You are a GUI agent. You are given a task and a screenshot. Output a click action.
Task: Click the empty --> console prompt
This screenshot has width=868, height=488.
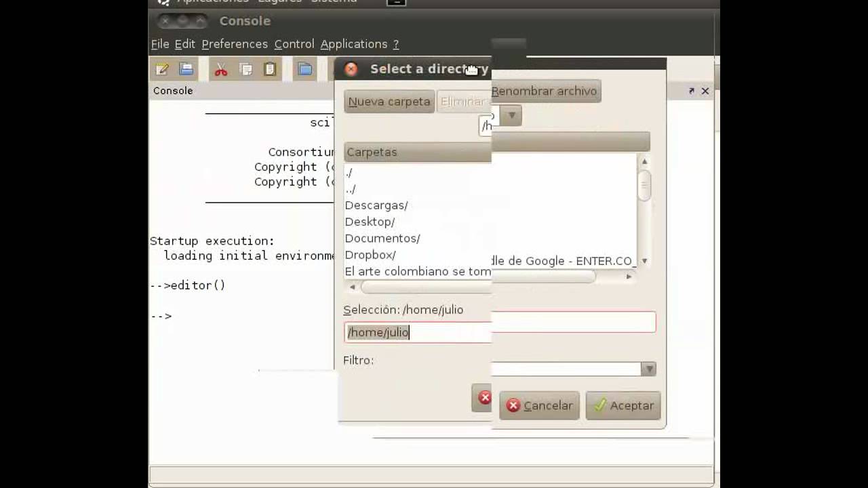161,316
